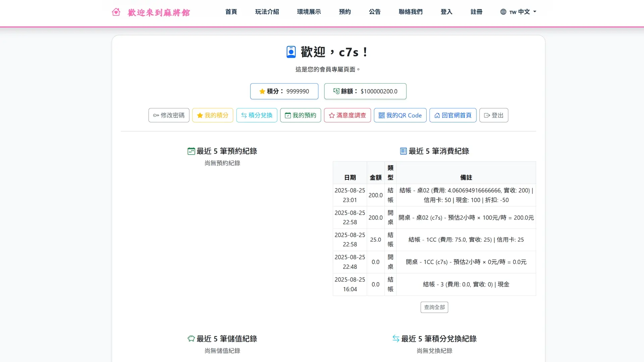
Task: Show 我的QR Code
Action: click(400, 115)
